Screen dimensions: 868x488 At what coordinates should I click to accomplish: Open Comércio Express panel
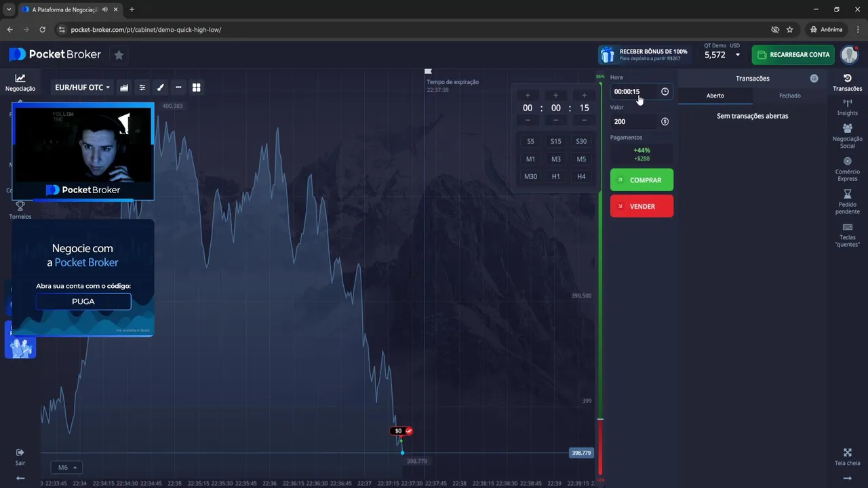847,169
